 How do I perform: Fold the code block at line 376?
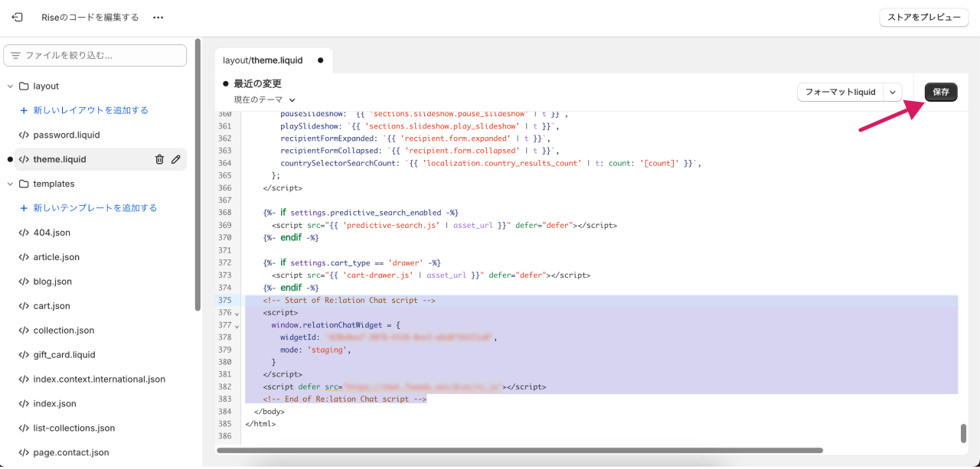237,314
